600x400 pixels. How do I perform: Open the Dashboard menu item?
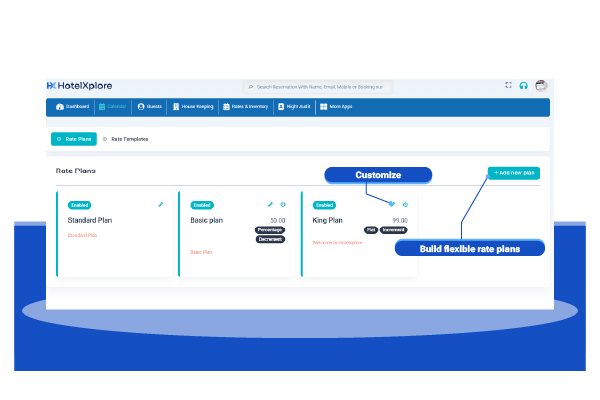click(72, 106)
